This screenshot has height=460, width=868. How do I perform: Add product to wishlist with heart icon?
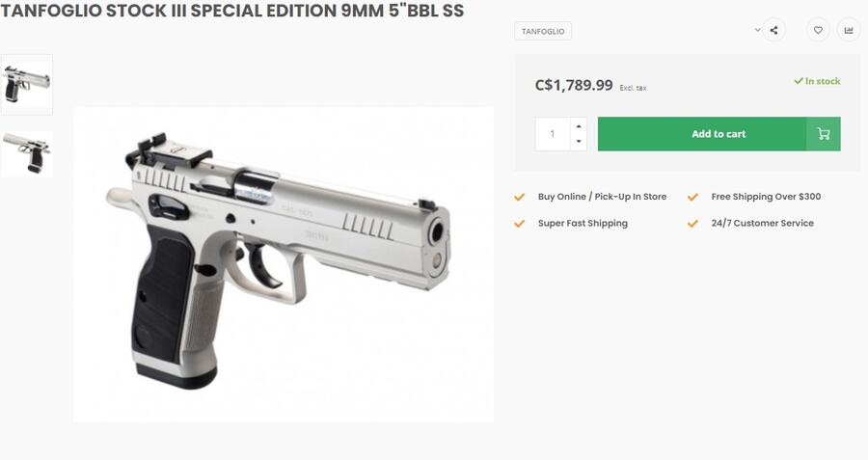(818, 30)
